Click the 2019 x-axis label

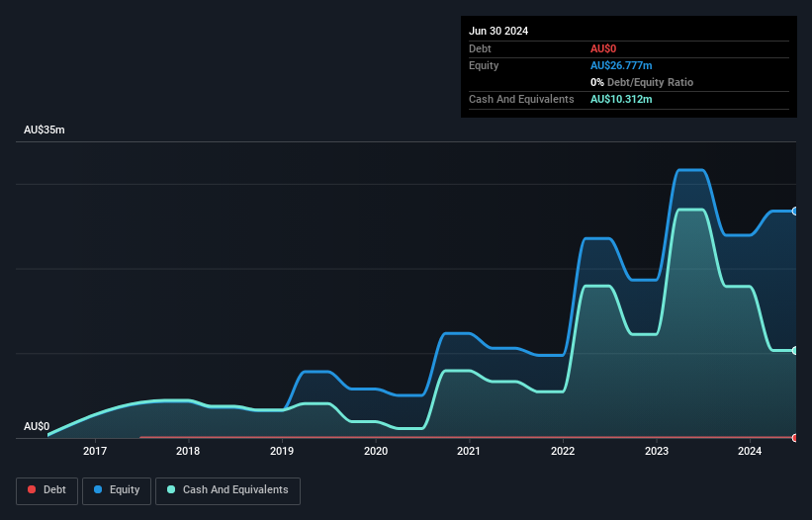tap(282, 451)
